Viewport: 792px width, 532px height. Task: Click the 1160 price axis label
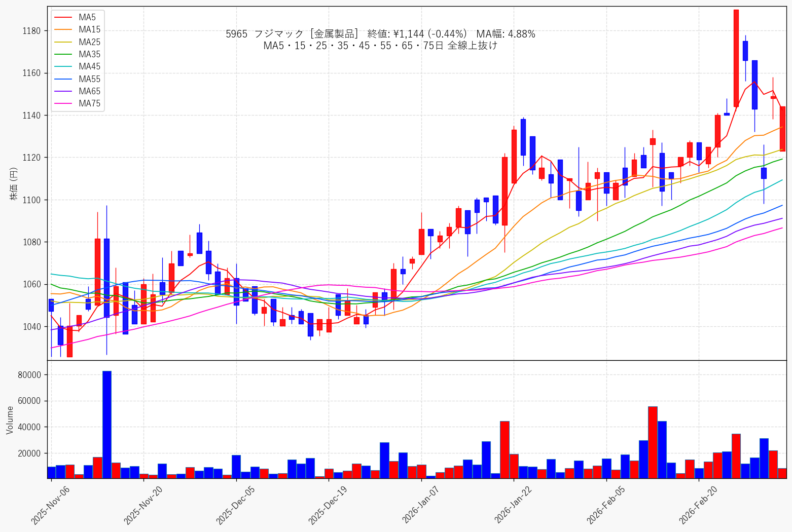pos(32,73)
